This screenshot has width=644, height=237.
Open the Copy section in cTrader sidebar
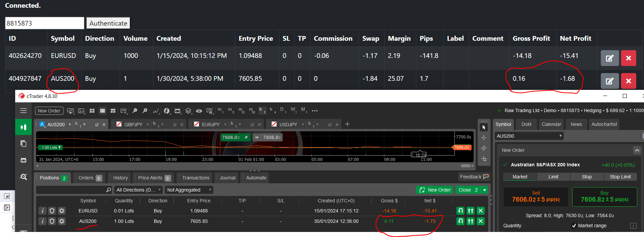[23, 143]
